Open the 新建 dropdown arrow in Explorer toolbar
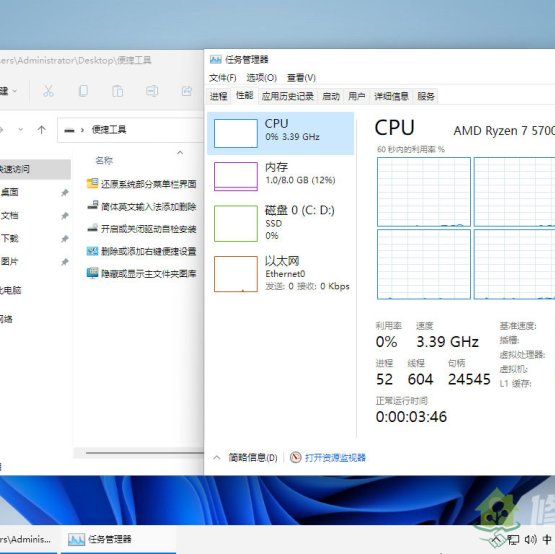Viewport: 555px width, 554px height. [15, 91]
